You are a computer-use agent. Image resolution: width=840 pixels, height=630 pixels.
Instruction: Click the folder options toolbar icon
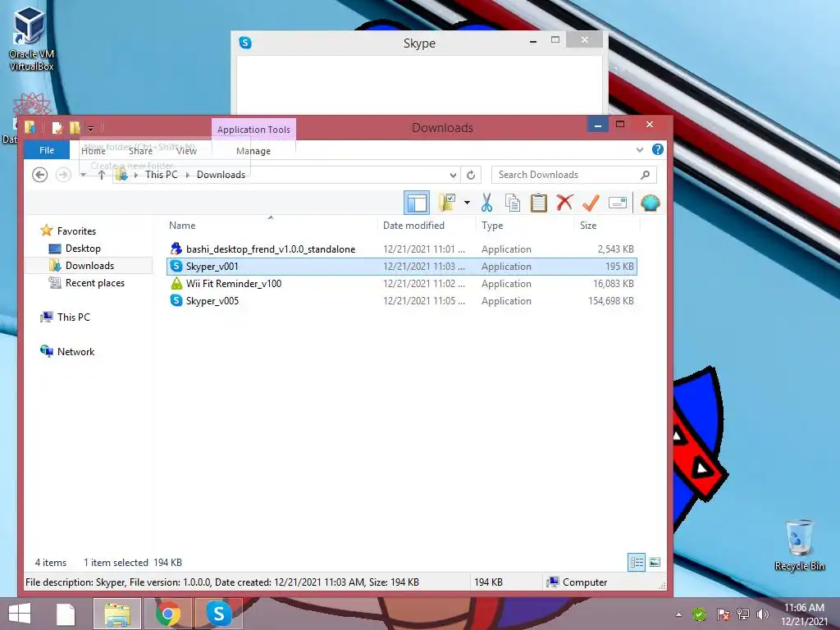(x=447, y=203)
